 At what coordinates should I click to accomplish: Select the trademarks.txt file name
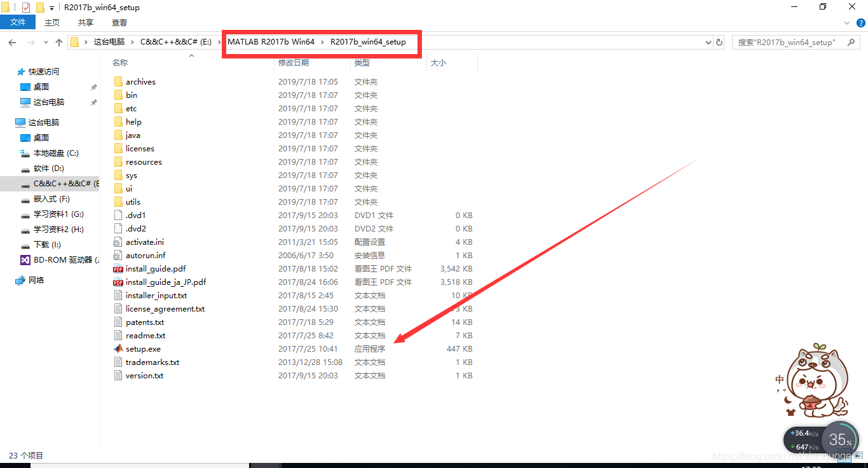(153, 362)
